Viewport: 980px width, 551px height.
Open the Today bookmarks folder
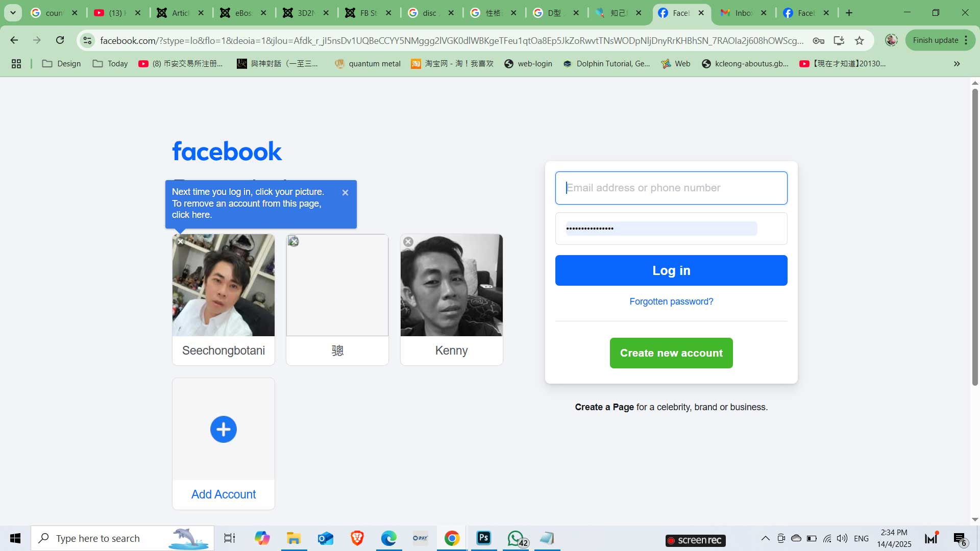110,64
